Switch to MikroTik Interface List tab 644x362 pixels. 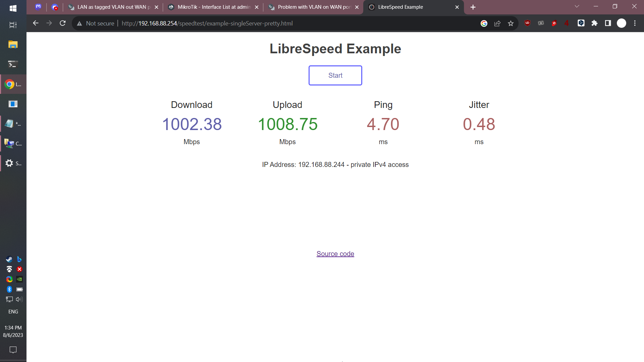click(x=214, y=7)
